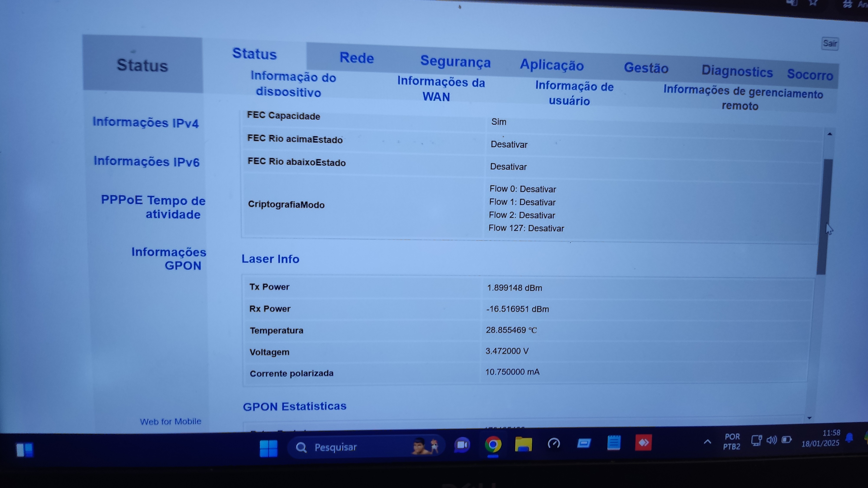Switch to the Rede tab
868x488 pixels.
[357, 58]
